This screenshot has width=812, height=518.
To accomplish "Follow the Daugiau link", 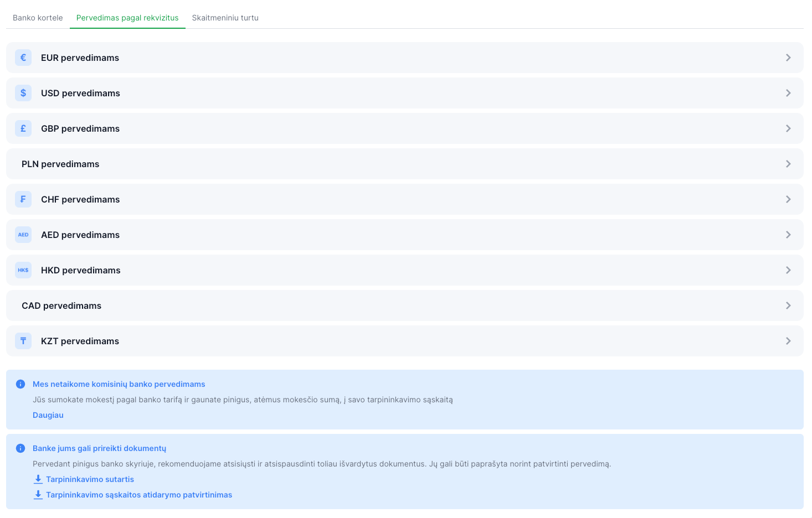I will [48, 415].
